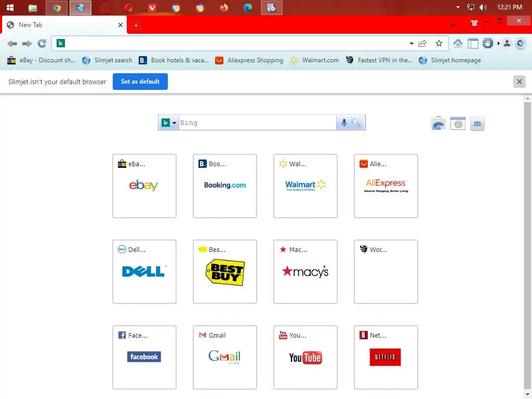Screen dimensions: 532x399
Task: Open the Walmart.com bookmark
Action: point(314,60)
